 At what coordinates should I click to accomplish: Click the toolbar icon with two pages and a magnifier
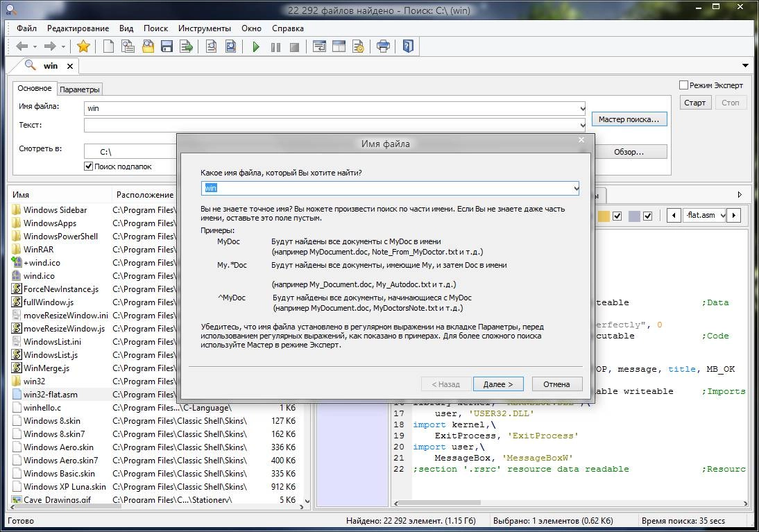[x=128, y=46]
